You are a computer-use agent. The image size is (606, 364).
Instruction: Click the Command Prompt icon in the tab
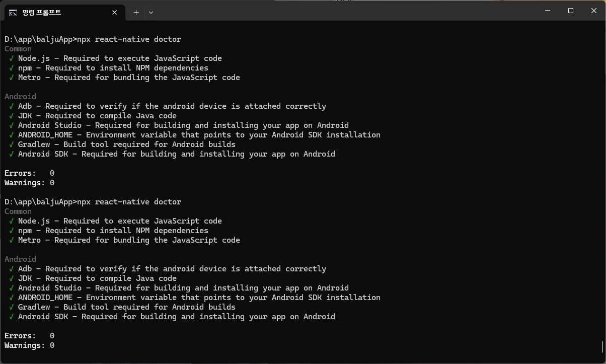tap(13, 12)
